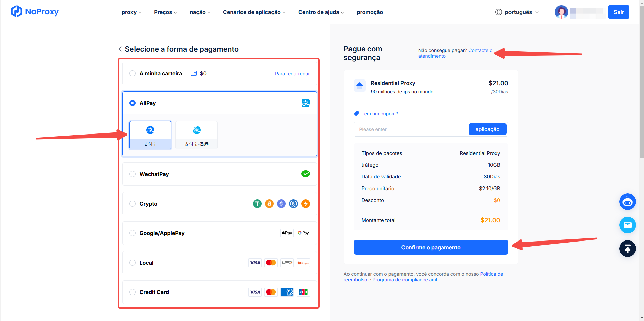Click the globe language icon
The width and height of the screenshot is (644, 321).
[x=499, y=12]
